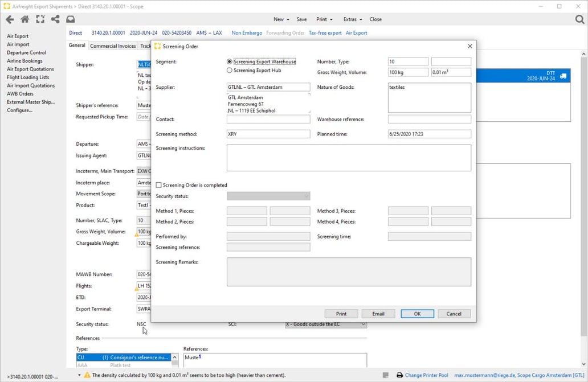Click the printer icon in status bar
This screenshot has width=588, height=382.
399,375
